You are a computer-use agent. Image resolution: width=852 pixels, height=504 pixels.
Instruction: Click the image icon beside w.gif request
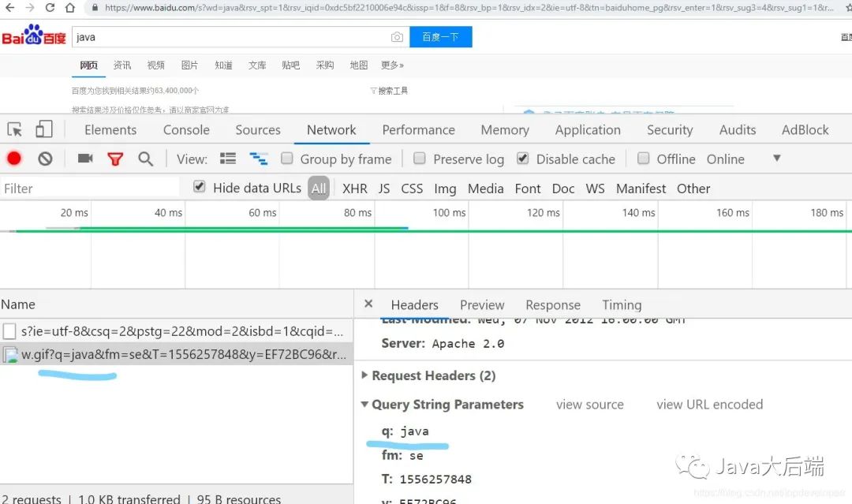pos(9,355)
